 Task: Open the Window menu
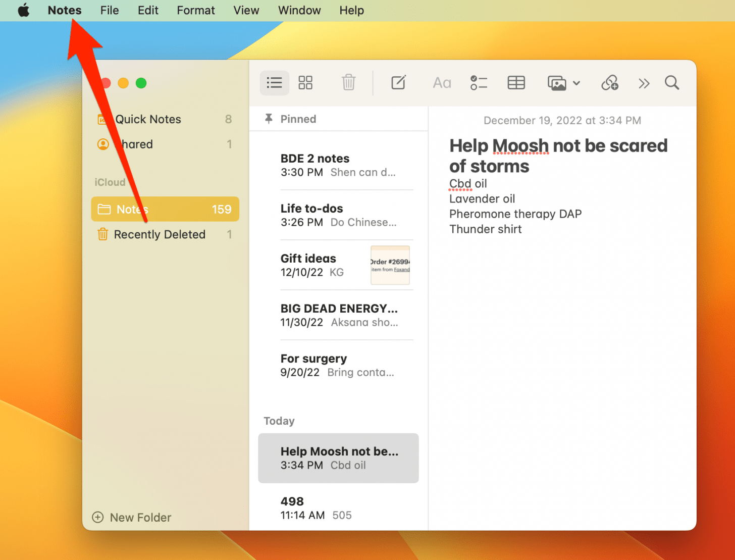tap(299, 10)
